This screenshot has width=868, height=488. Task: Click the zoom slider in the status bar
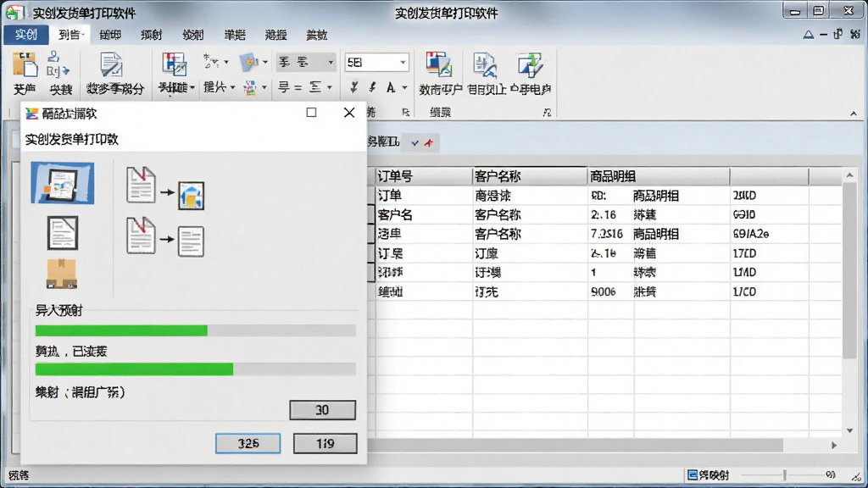tap(784, 474)
